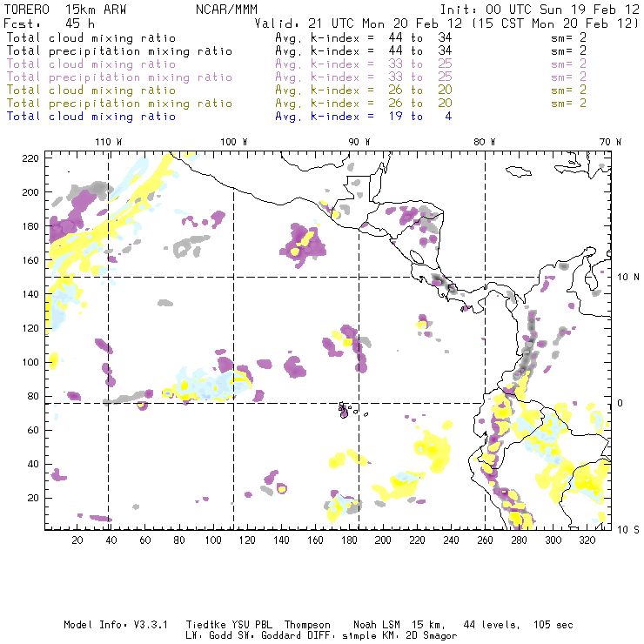Viewport: 644px width, 644px height.
Task: Click the "160" label on the left y-axis
Action: click(30, 260)
